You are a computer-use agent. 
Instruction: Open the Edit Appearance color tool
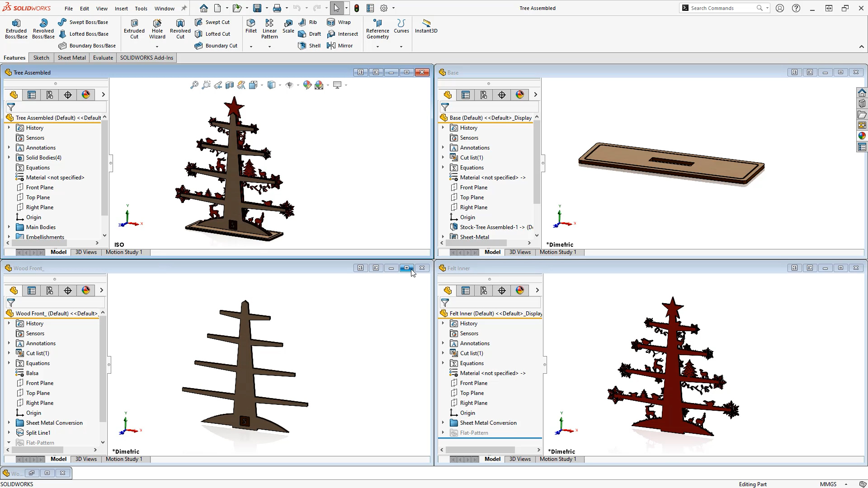tap(307, 84)
